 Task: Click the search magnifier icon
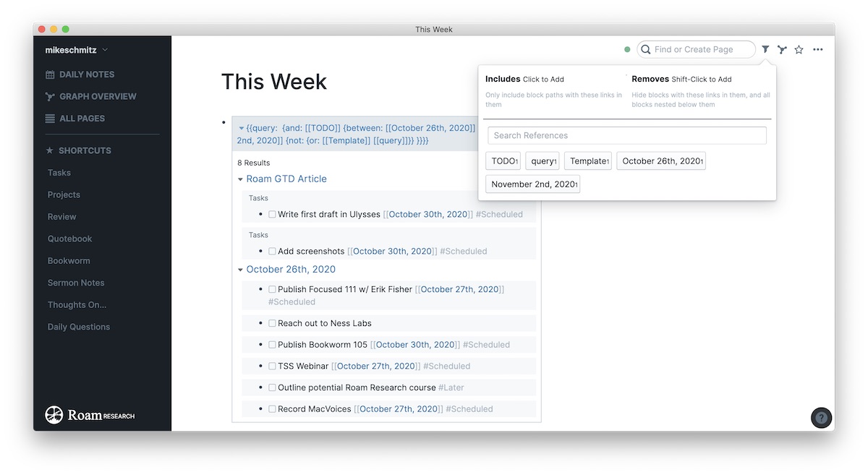tap(646, 50)
